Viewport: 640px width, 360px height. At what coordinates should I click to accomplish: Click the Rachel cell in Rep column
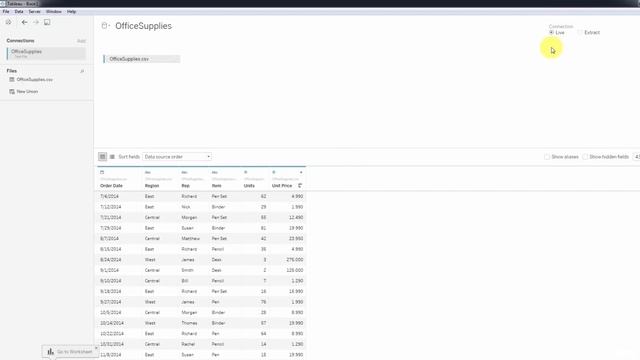tap(188, 344)
